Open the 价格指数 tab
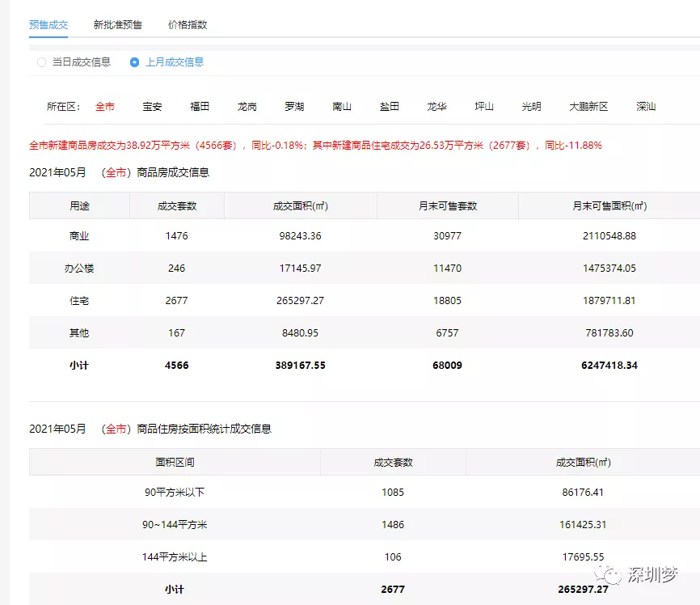 tap(188, 24)
